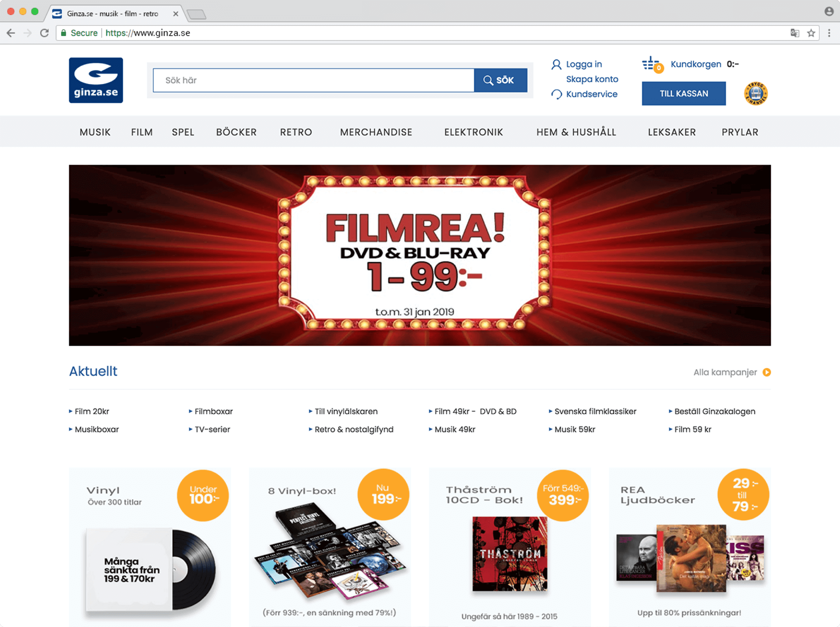Open the Filmboxar link

point(214,411)
